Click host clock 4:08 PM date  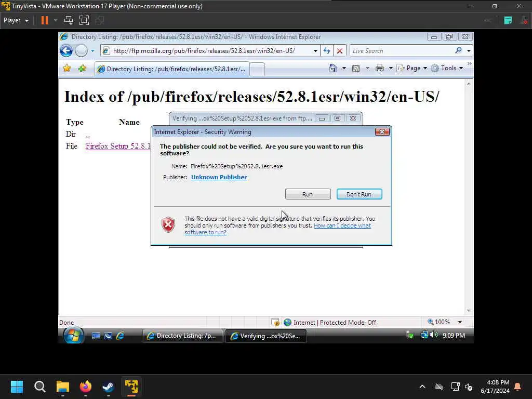495,387
